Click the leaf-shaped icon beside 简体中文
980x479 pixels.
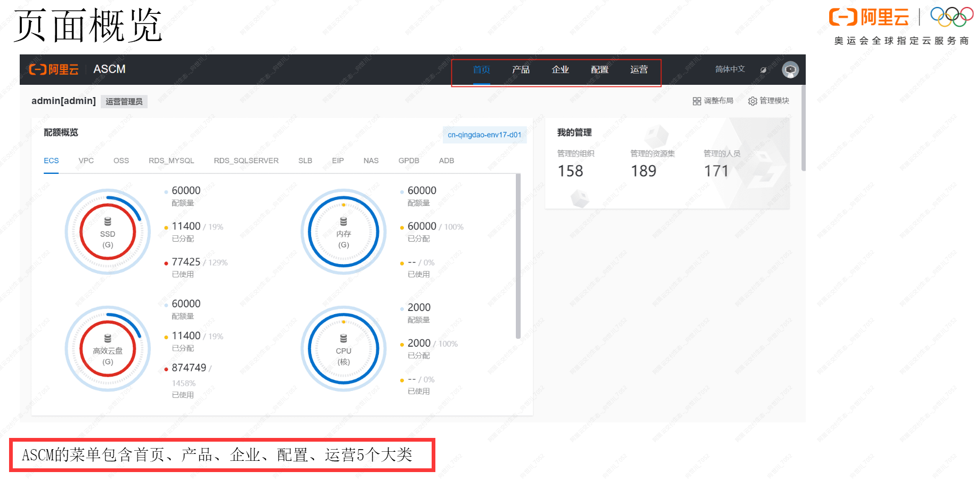pos(763,70)
